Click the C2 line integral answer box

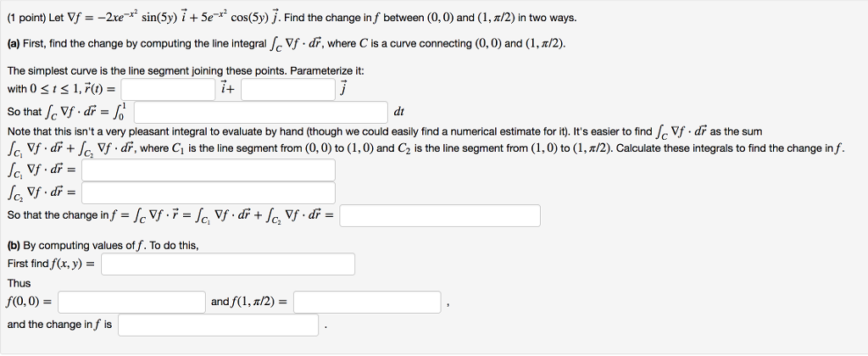tap(209, 192)
